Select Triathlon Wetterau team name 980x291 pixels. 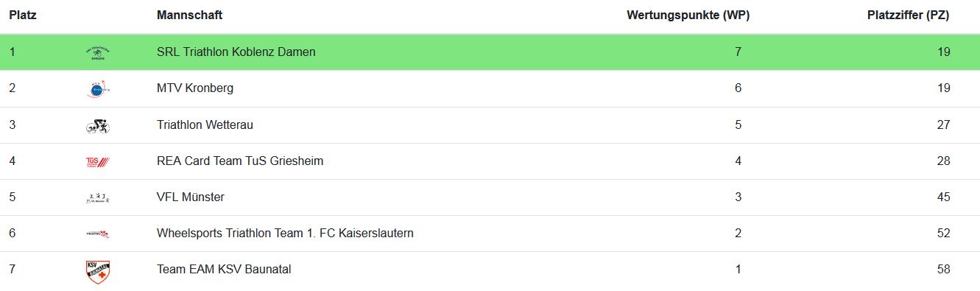point(205,125)
